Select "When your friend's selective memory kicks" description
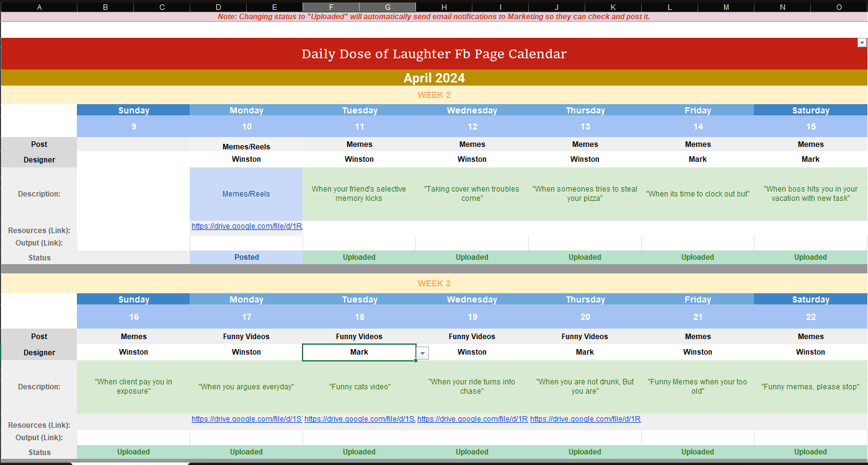The width and height of the screenshot is (868, 465). (x=360, y=194)
